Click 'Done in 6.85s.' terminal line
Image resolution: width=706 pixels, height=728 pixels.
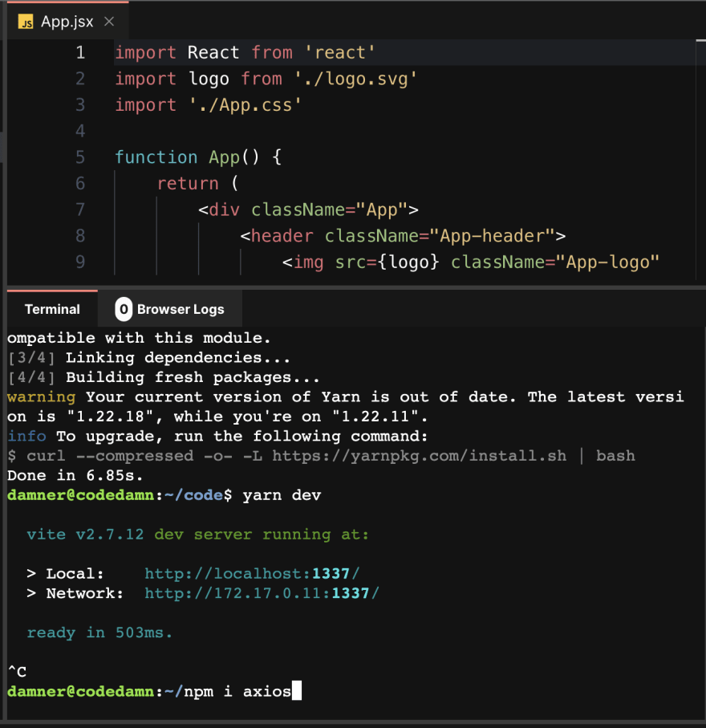(75, 476)
